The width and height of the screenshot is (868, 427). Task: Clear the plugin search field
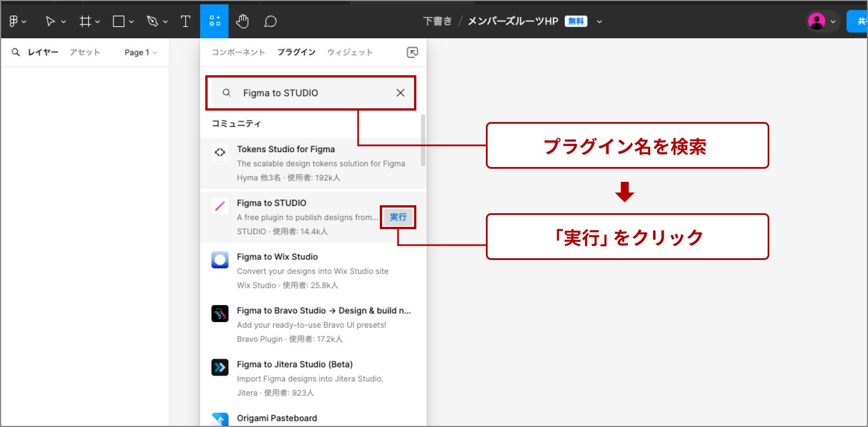pyautogui.click(x=400, y=93)
